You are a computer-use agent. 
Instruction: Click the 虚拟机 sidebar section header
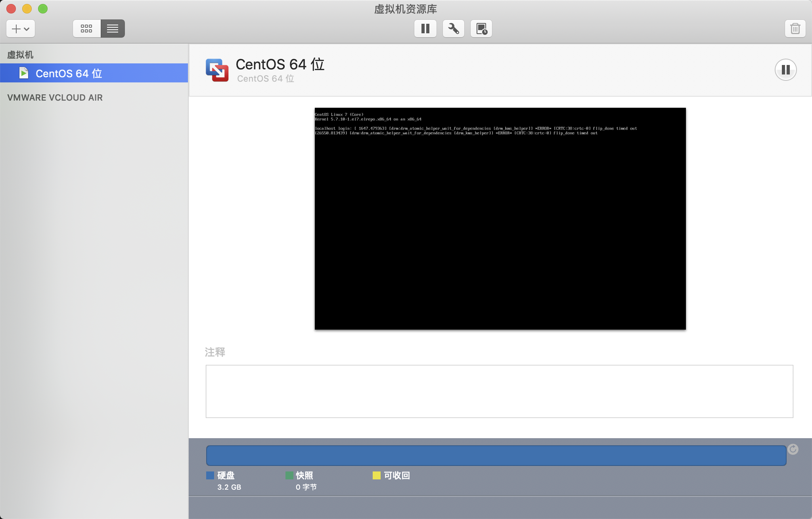[x=20, y=55]
